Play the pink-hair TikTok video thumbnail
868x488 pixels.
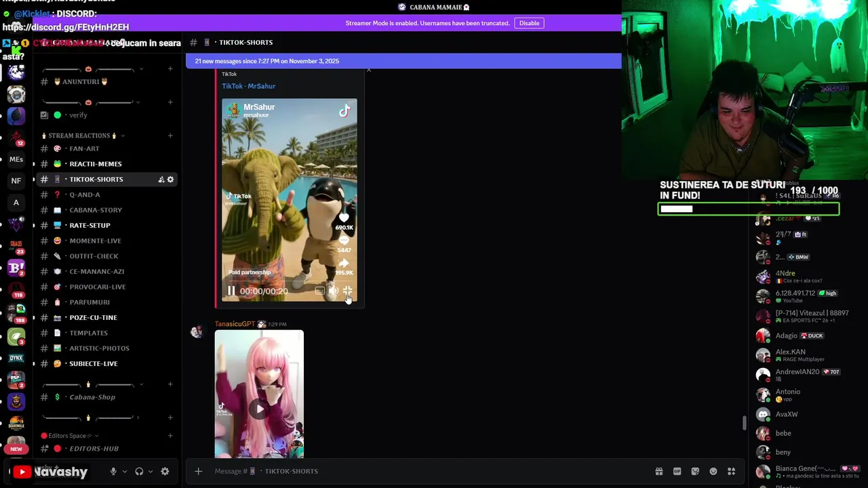pos(259,409)
